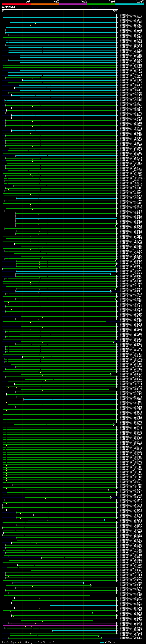Click the cyan ~100% identity legend segment
This screenshot has height=644, width=146.
point(130,4)
